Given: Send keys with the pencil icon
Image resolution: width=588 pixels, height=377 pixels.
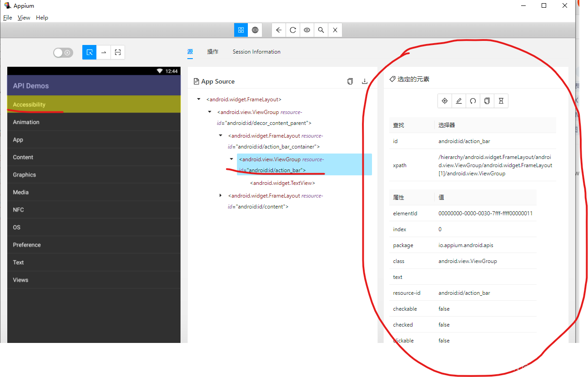Looking at the screenshot, I should (x=459, y=101).
